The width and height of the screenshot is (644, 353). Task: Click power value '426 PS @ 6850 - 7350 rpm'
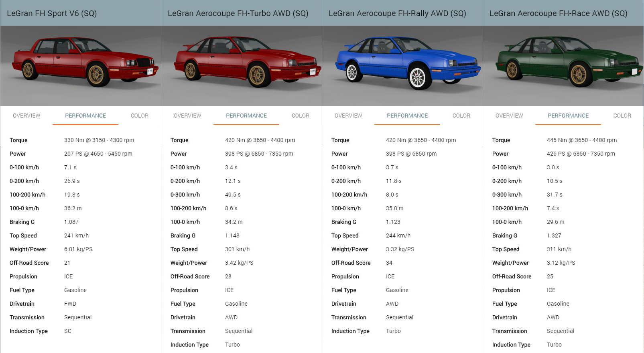tap(581, 154)
